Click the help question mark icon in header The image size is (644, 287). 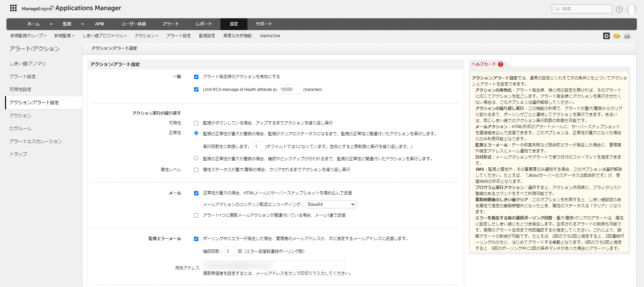[x=619, y=9]
